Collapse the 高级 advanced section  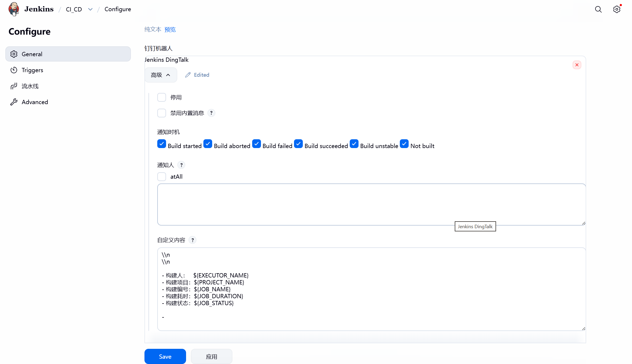(x=161, y=75)
